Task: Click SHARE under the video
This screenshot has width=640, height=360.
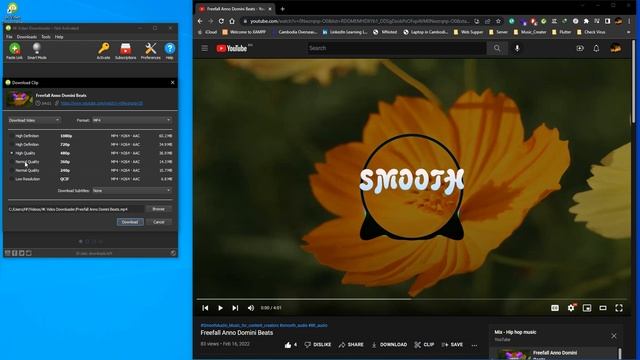Action: click(x=351, y=345)
